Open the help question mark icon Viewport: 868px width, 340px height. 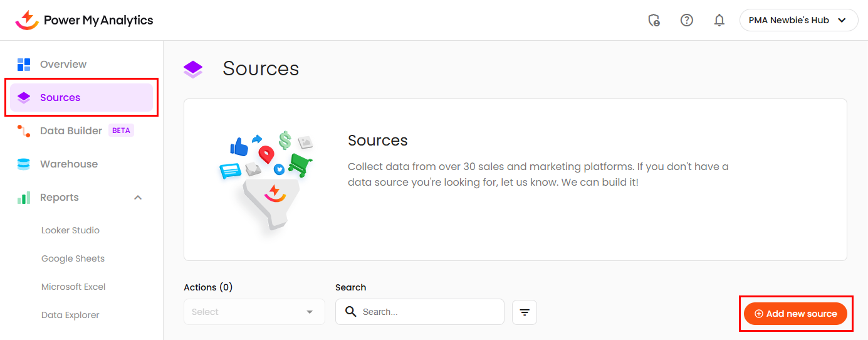coord(687,20)
